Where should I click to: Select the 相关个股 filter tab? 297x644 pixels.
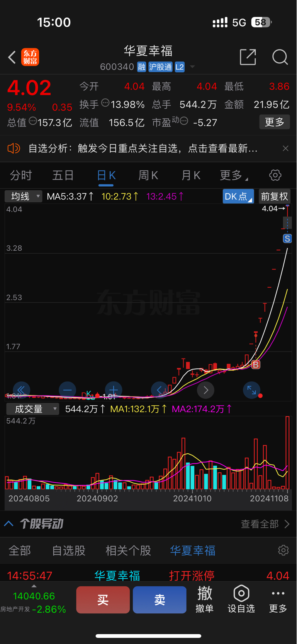click(128, 550)
